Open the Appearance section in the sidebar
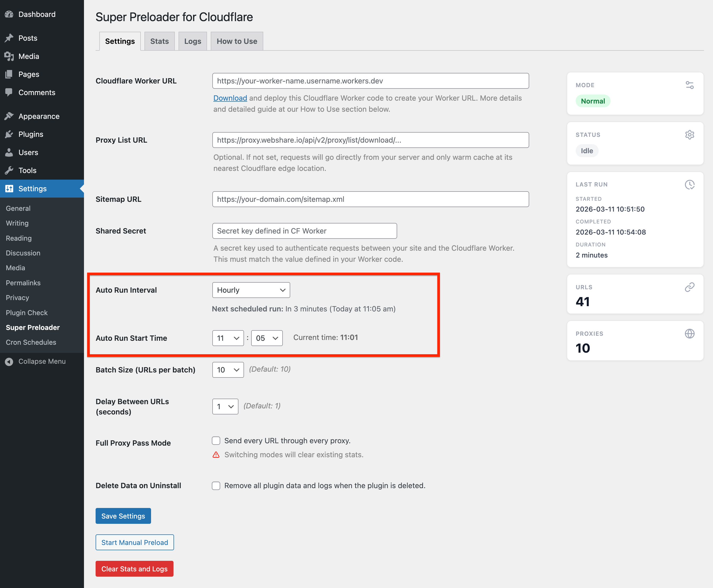 [38, 116]
